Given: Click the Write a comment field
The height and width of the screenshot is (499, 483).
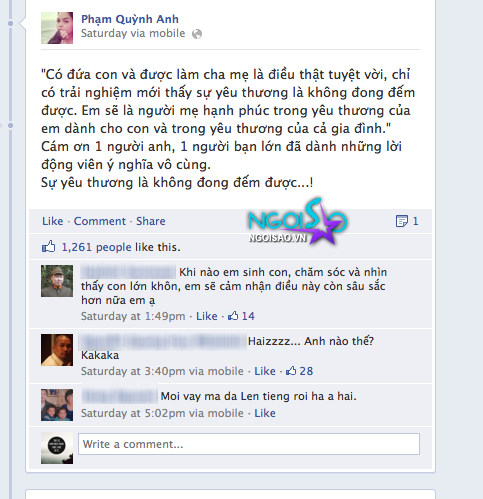Looking at the screenshot, I should point(249,444).
